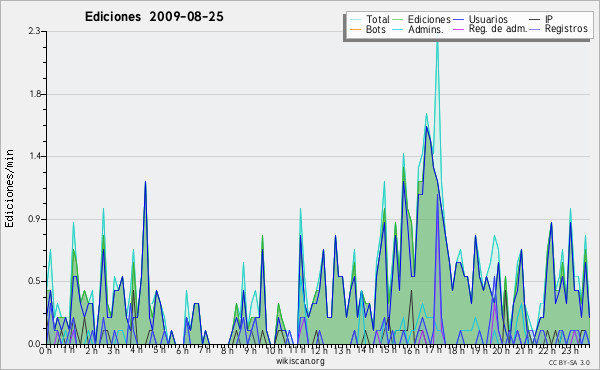
Task: Click the 4 h x-axis tick label
Action: pos(137,350)
